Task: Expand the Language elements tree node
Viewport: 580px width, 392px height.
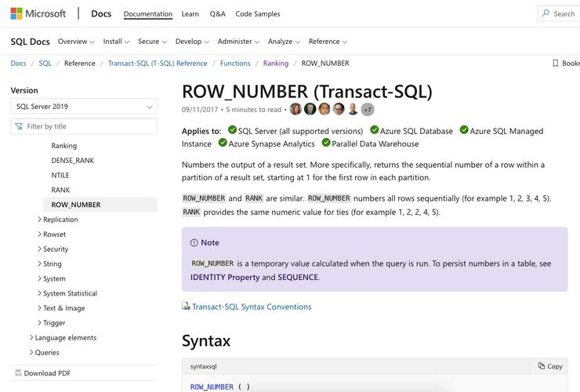Action: click(x=31, y=337)
